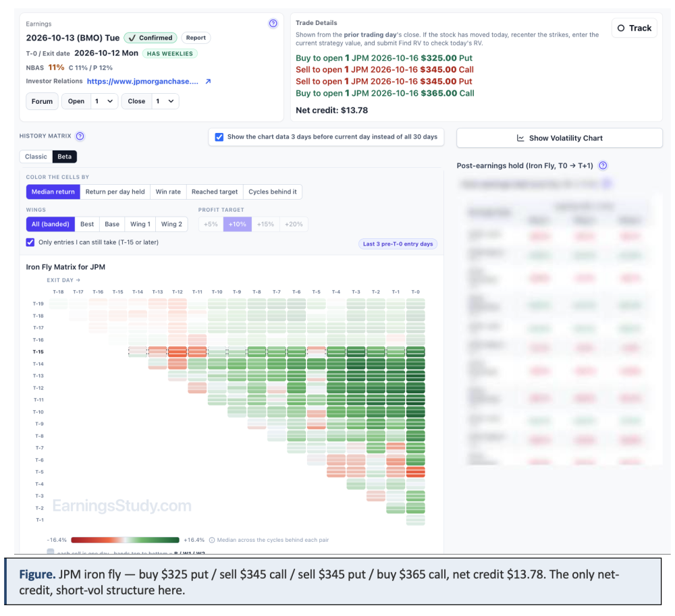This screenshot has width=675, height=616.
Task: Click the HAS WEEKLIES badge
Action: (170, 54)
